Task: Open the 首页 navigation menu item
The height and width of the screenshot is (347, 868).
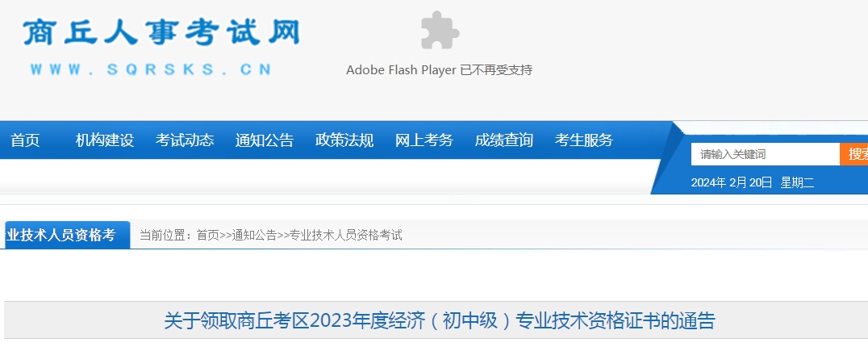Action: click(25, 140)
